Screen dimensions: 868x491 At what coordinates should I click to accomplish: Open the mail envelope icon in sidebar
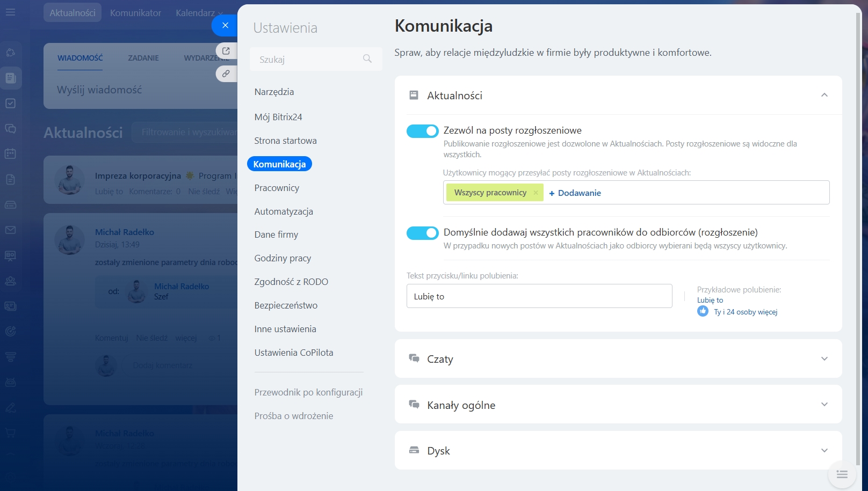tap(10, 230)
